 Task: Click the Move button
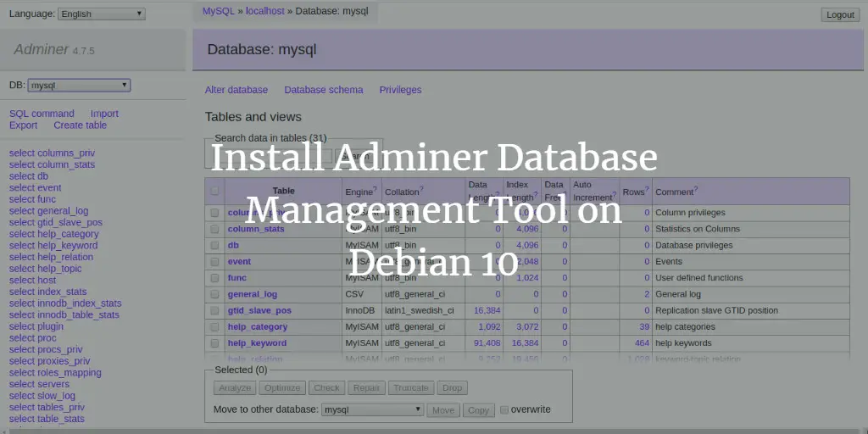443,410
